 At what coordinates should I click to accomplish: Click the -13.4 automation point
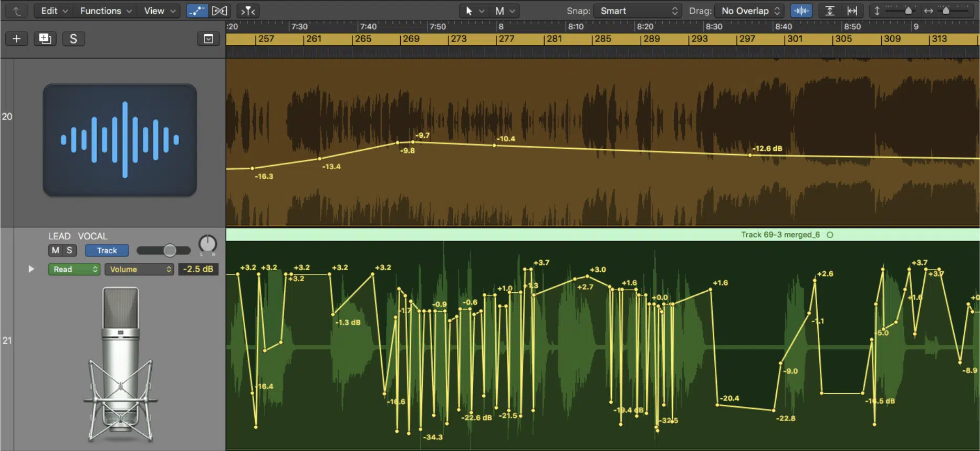click(x=320, y=159)
